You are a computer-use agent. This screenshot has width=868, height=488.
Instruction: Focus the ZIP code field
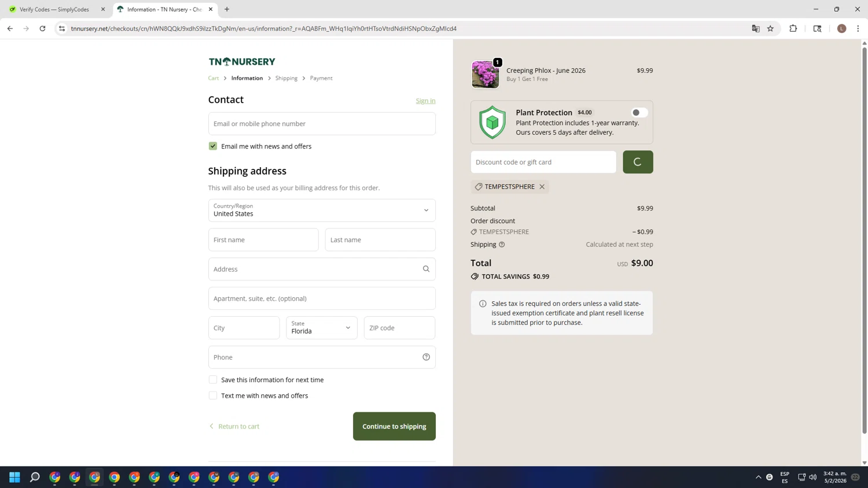[399, 328]
